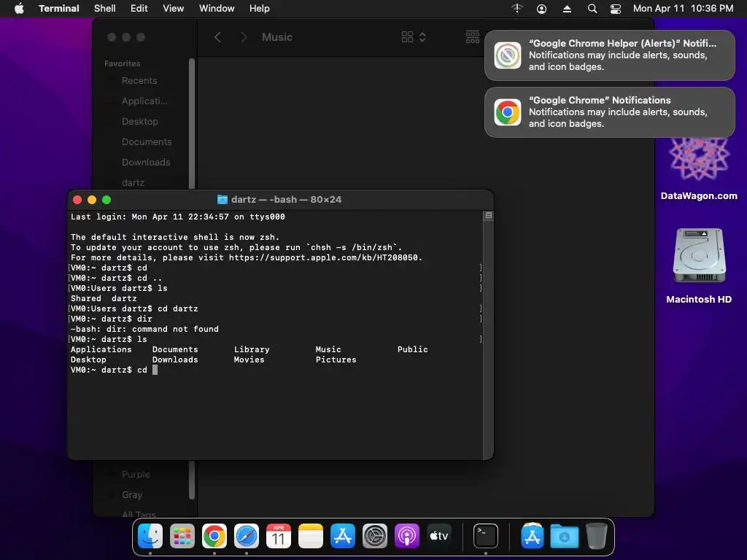Screen dimensions: 747x560
Task: Open Finder from the Dock
Action: (150, 536)
